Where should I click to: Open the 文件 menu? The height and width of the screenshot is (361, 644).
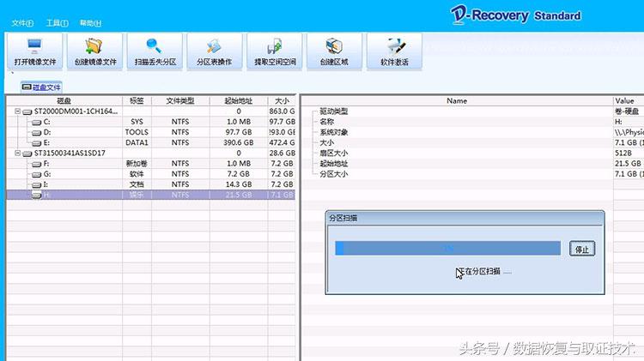click(22, 23)
